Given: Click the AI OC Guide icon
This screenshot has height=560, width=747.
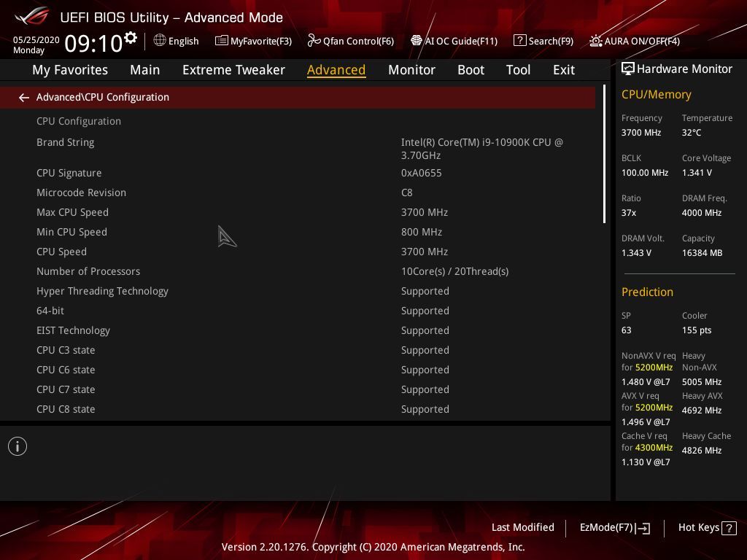Looking at the screenshot, I should pos(416,41).
